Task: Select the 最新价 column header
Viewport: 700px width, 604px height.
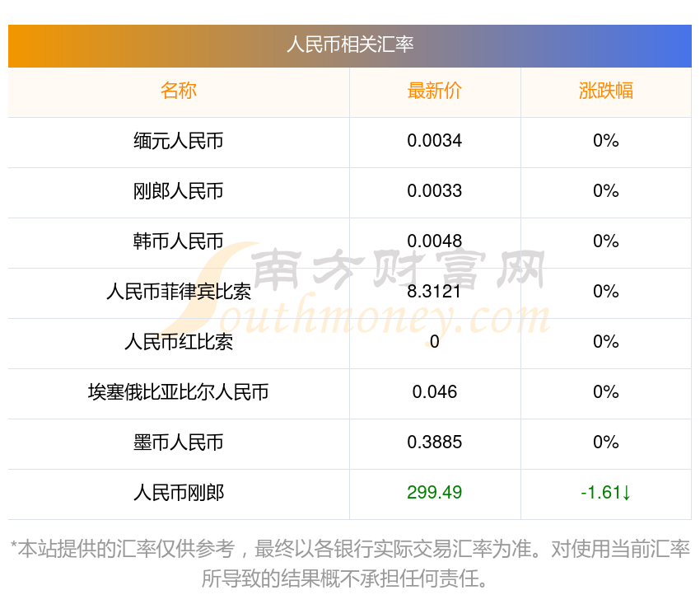Action: (x=435, y=91)
